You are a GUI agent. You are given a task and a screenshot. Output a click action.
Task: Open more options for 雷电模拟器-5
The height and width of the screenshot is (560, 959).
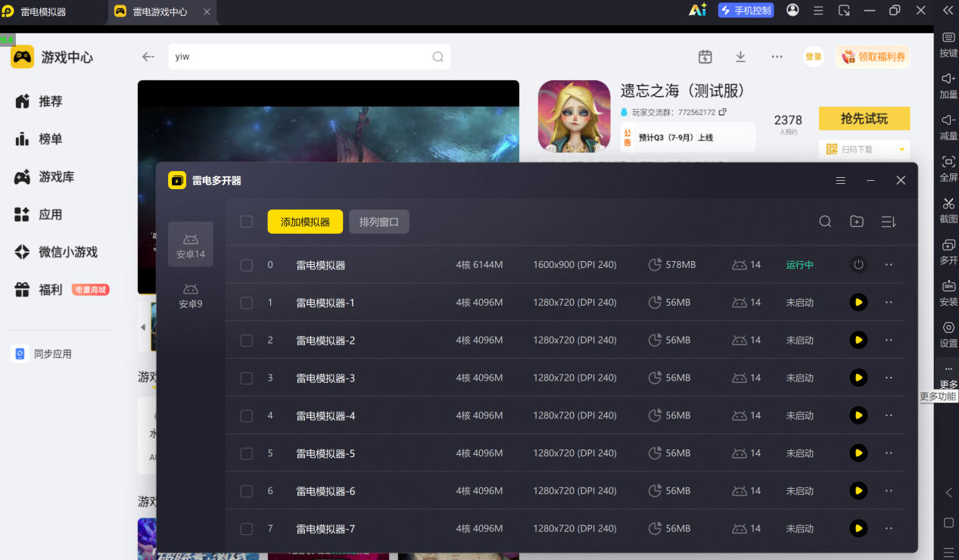889,453
